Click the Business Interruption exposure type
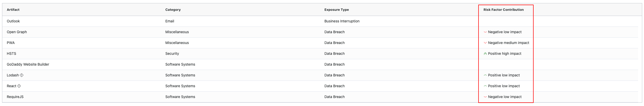The height and width of the screenshot is (106, 644). tap(342, 21)
